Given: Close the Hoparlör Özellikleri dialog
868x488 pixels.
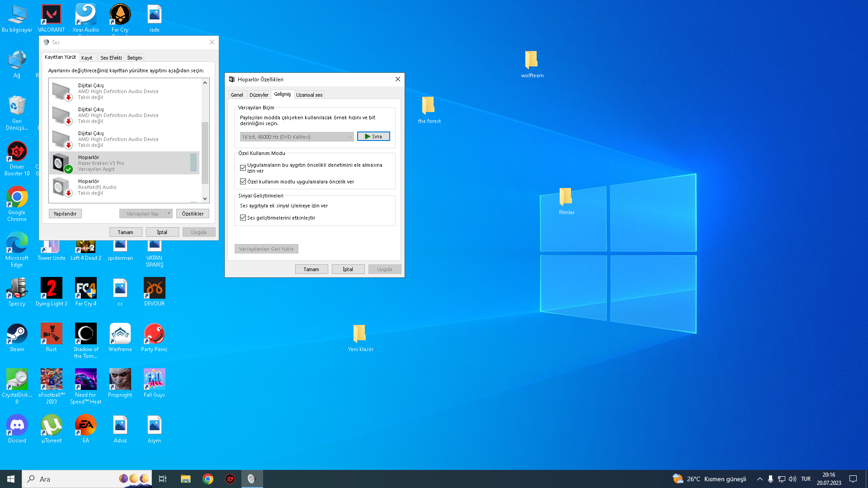Looking at the screenshot, I should point(398,79).
